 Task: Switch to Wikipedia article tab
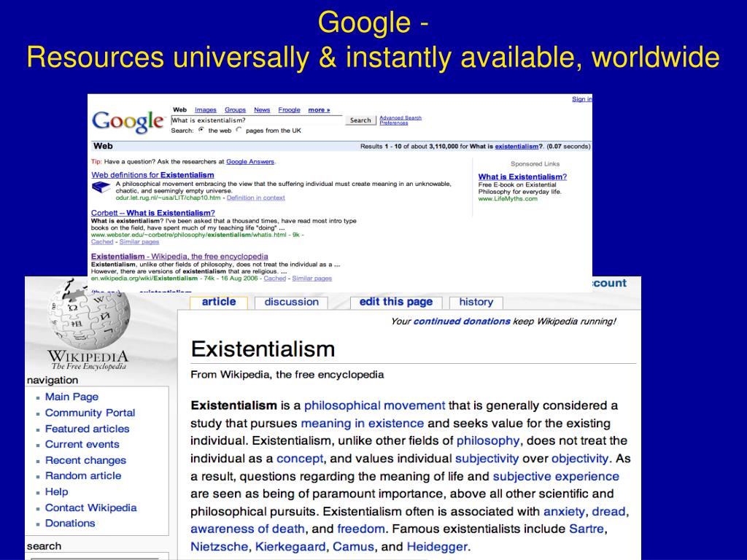(x=219, y=303)
